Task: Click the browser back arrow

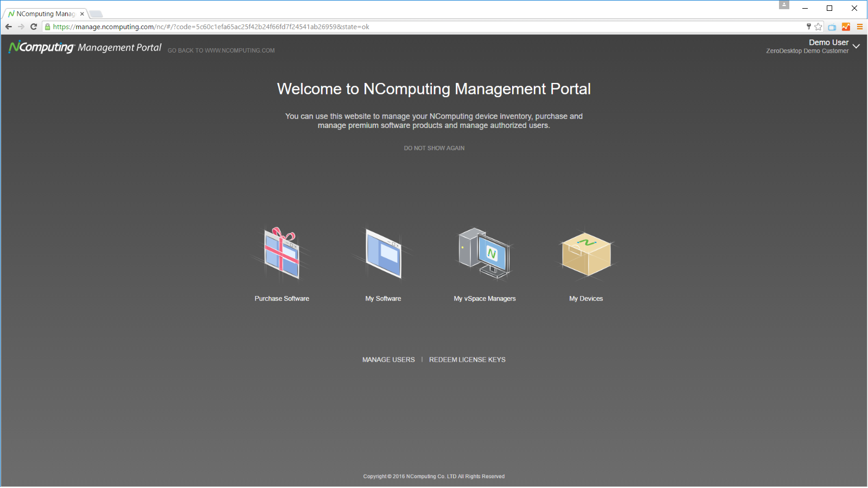Action: tap(9, 27)
